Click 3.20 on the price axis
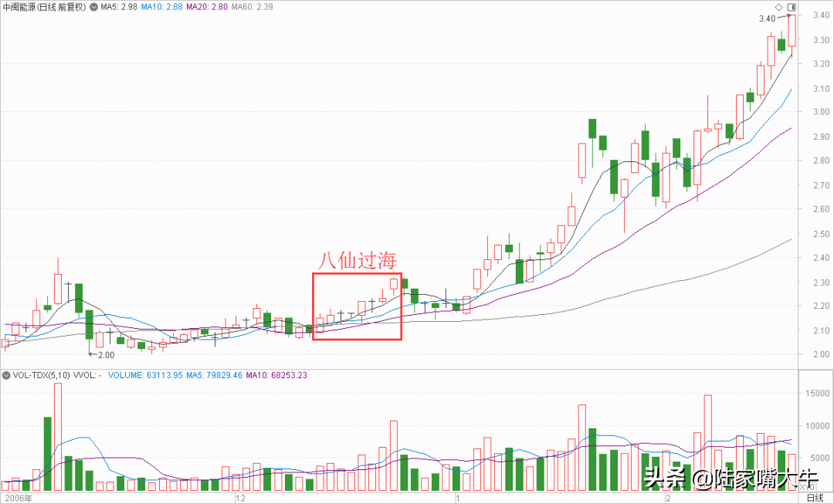Screen dimensions: 834x504 click(821, 64)
